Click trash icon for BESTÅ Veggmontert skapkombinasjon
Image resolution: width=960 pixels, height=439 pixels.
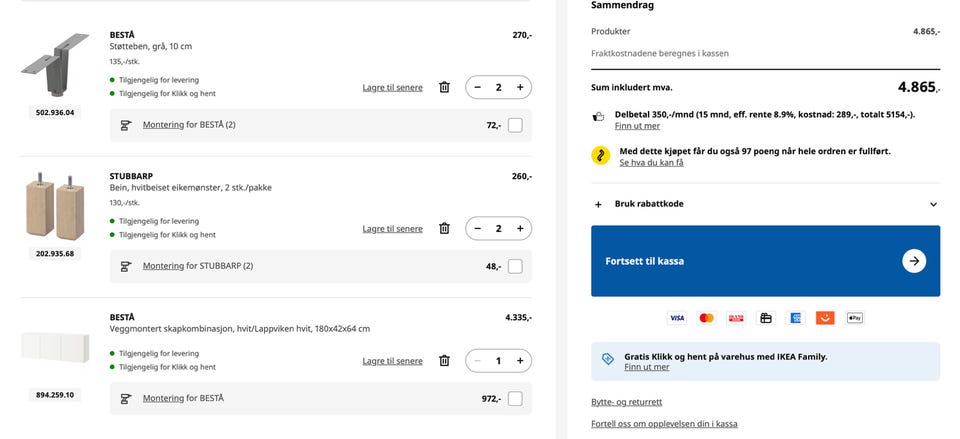[444, 360]
